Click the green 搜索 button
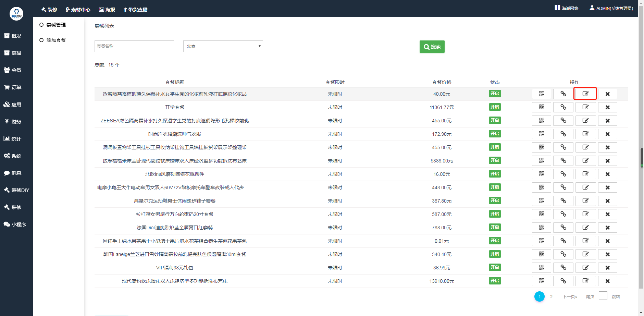644x316 pixels. click(432, 47)
